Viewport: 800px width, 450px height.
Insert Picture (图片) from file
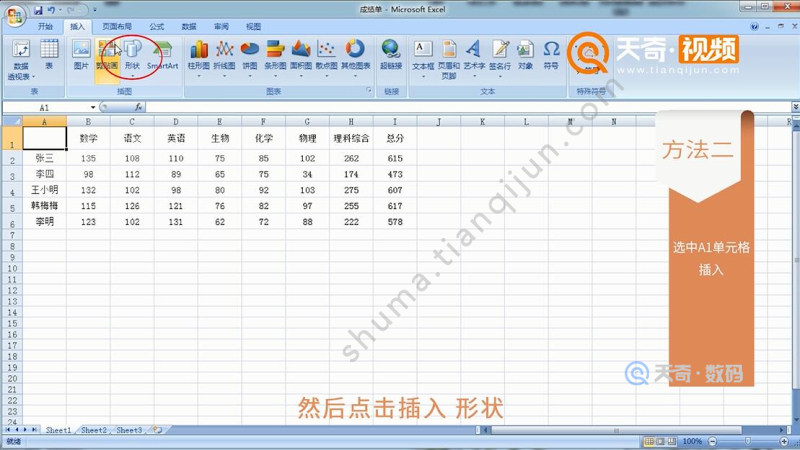point(81,55)
